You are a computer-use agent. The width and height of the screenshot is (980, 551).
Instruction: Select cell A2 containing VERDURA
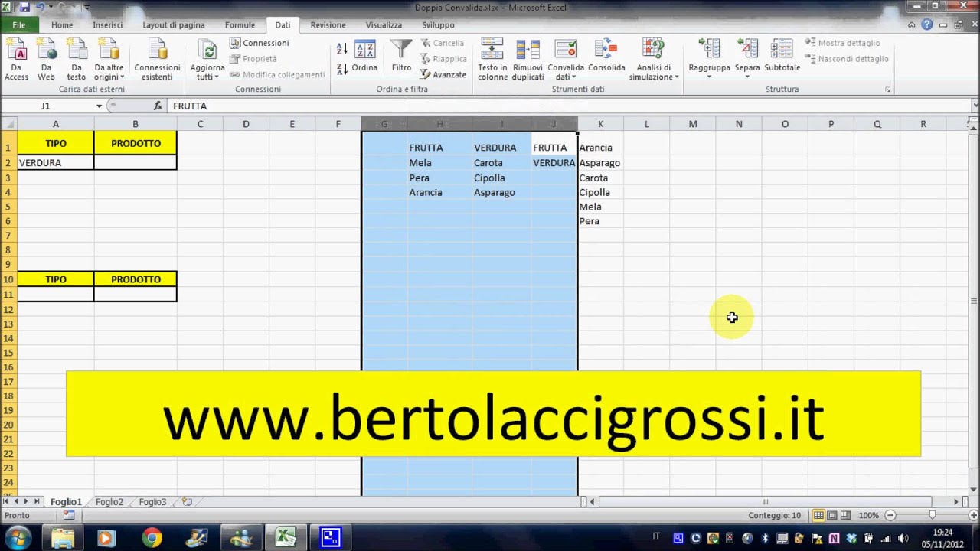[55, 162]
